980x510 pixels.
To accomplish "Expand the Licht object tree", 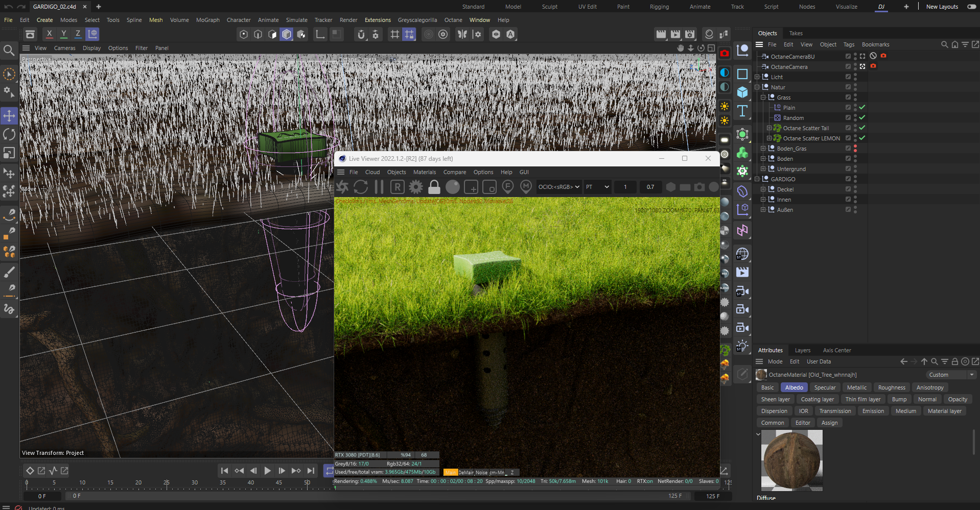I will tap(757, 77).
